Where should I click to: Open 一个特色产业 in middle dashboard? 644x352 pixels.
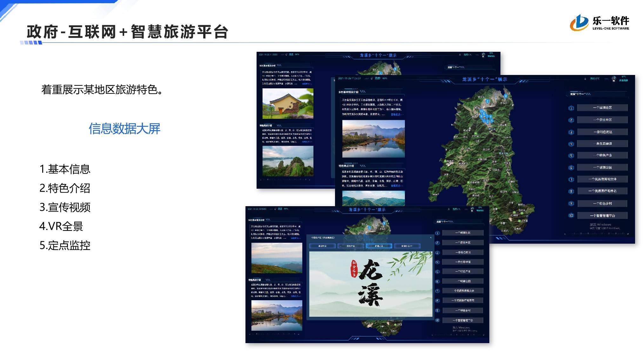click(x=602, y=155)
